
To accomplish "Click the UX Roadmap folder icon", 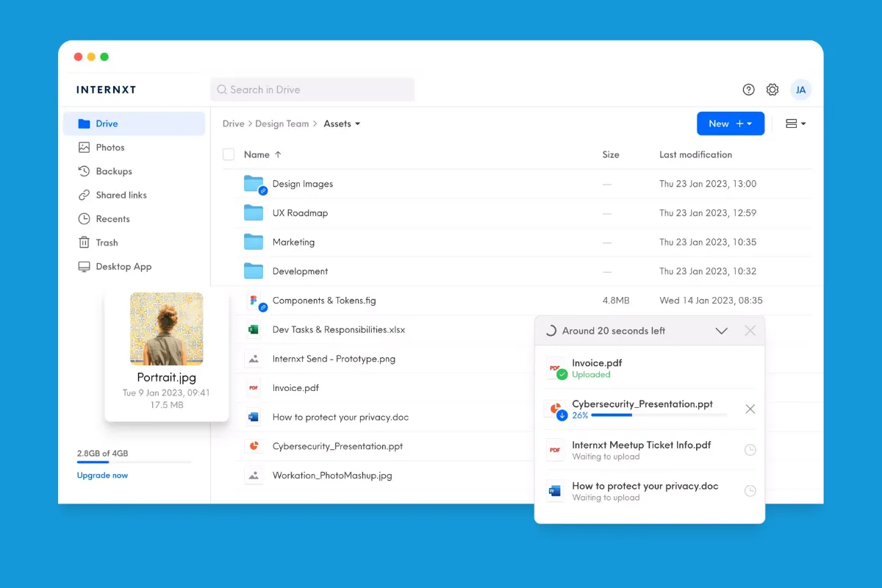I will (x=254, y=212).
